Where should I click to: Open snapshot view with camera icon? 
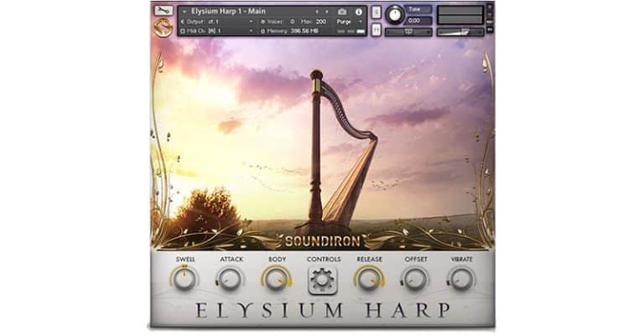[x=342, y=12]
